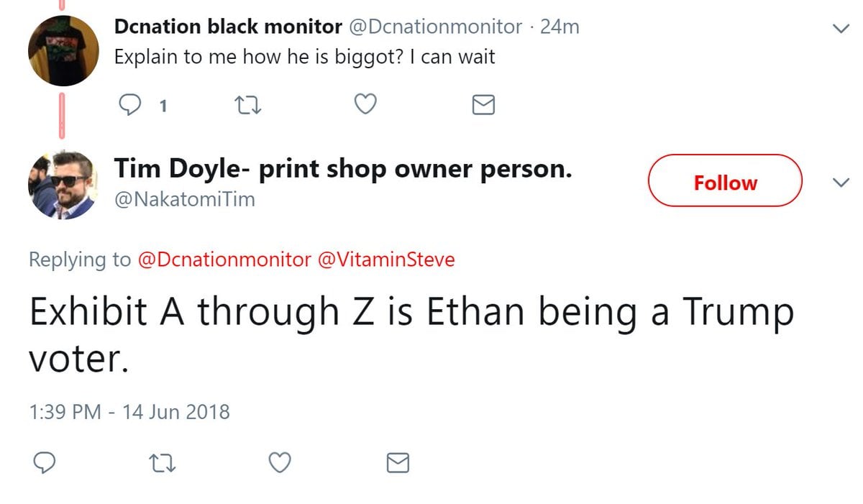Open the 1:39 PM - 14 Jun 2018 timestamp
Viewport: 863px width, 504px height.
(x=129, y=412)
